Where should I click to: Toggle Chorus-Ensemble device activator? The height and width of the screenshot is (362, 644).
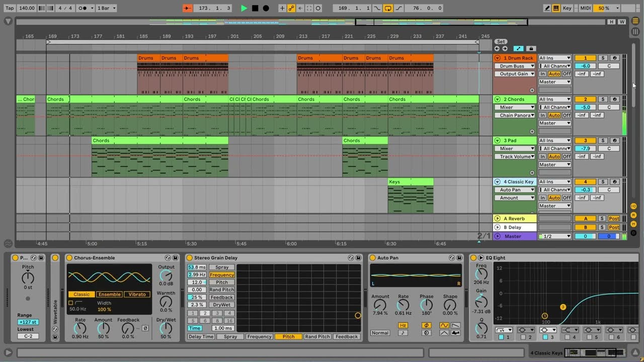pos(69,258)
